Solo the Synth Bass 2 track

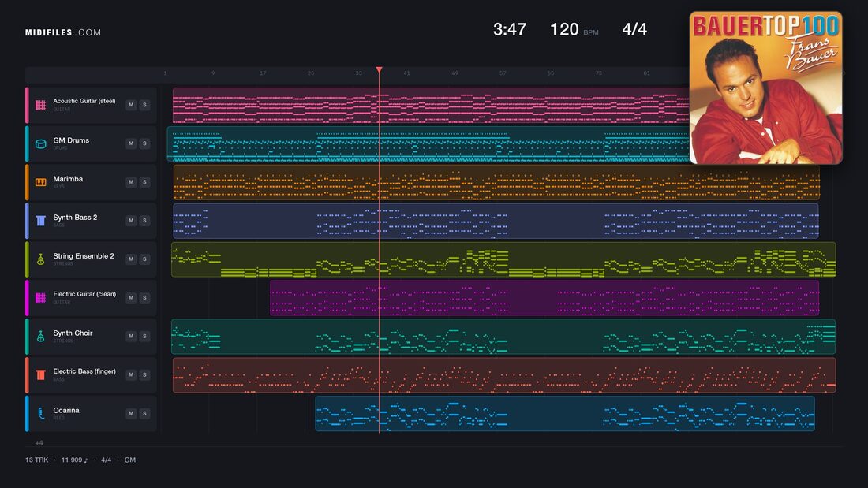tap(144, 220)
